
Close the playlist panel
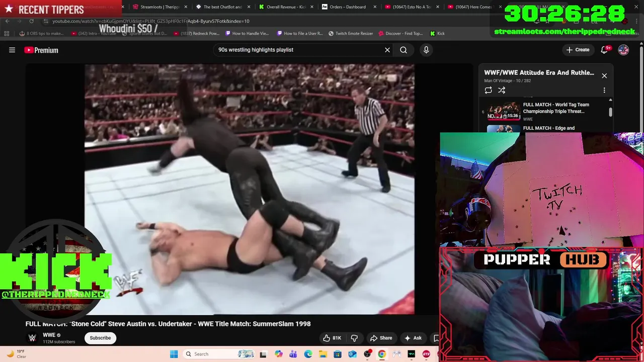604,76
